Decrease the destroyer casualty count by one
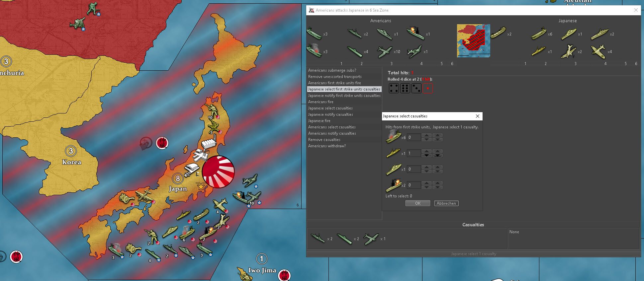This screenshot has height=281, width=644. [x=426, y=155]
